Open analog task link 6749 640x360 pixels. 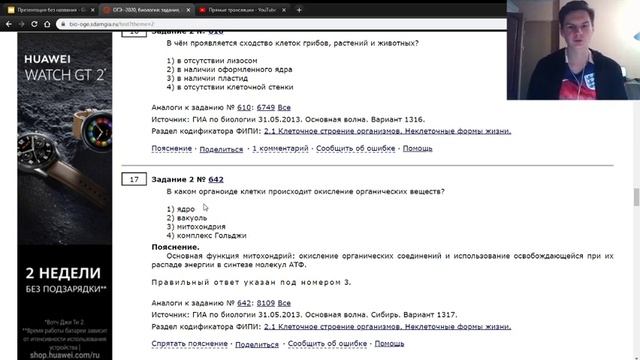click(x=266, y=107)
